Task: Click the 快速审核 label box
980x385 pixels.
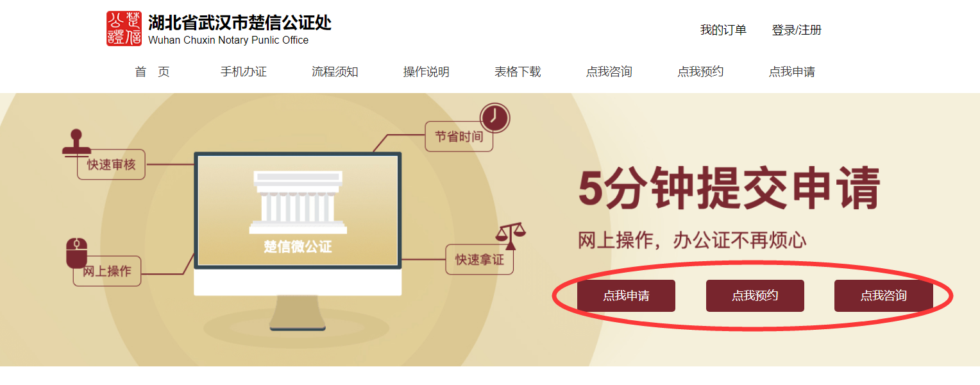Action: pyautogui.click(x=112, y=164)
